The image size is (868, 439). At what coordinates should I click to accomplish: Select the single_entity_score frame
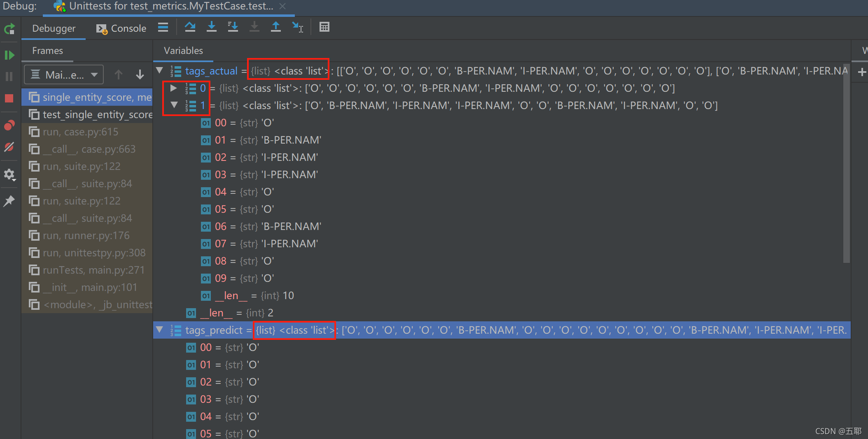point(87,97)
